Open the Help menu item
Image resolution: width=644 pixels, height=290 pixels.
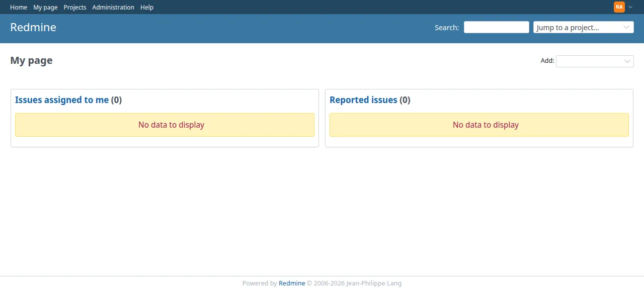[x=147, y=8]
